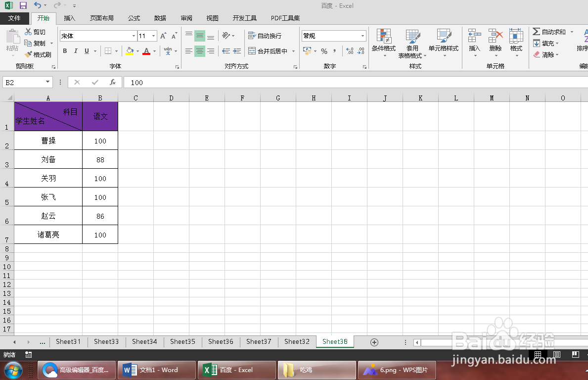
Task: Toggle Wrap Text (自动换行)
Action: tap(265, 36)
